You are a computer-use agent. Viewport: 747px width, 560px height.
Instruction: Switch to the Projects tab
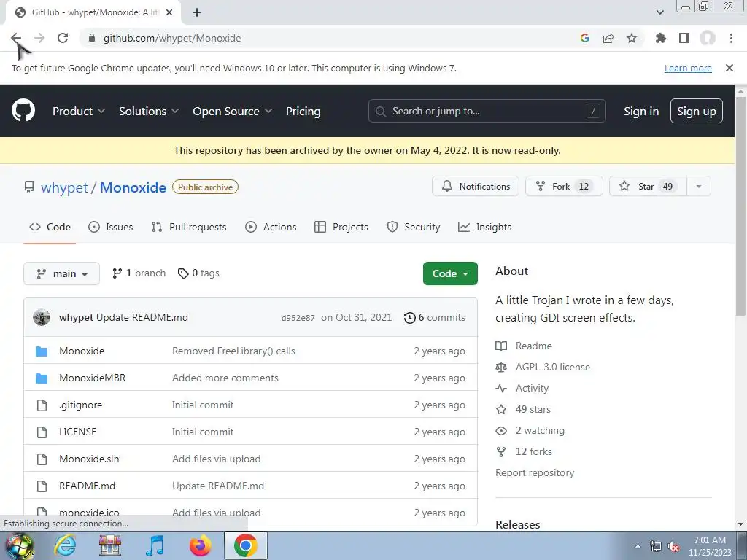(341, 227)
